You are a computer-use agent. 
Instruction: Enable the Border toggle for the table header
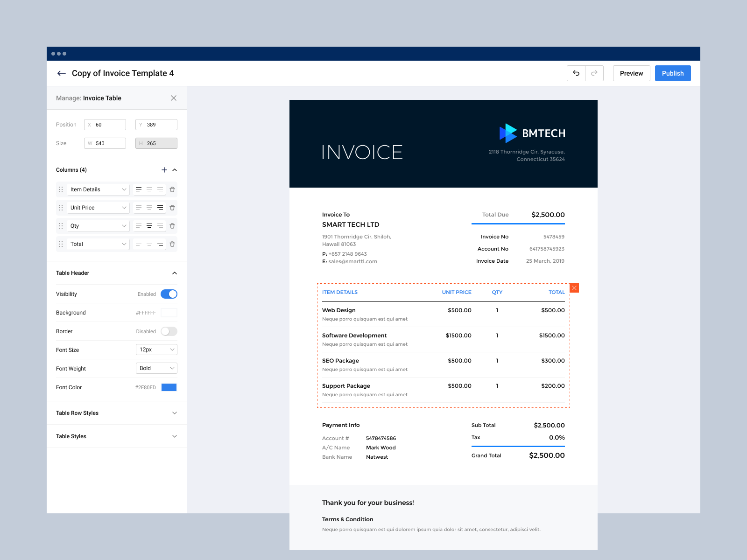pyautogui.click(x=169, y=331)
